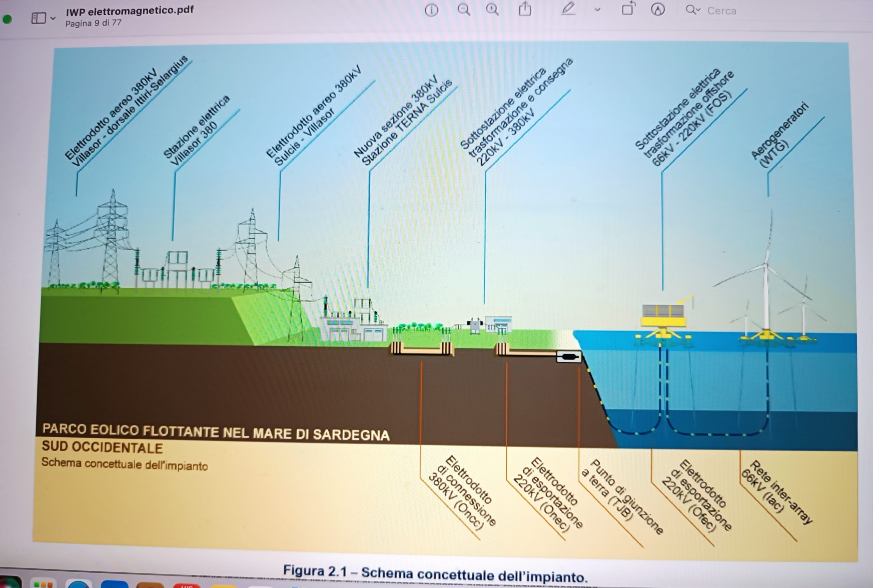
Task: Show the Markup toolbar
Action: click(657, 10)
